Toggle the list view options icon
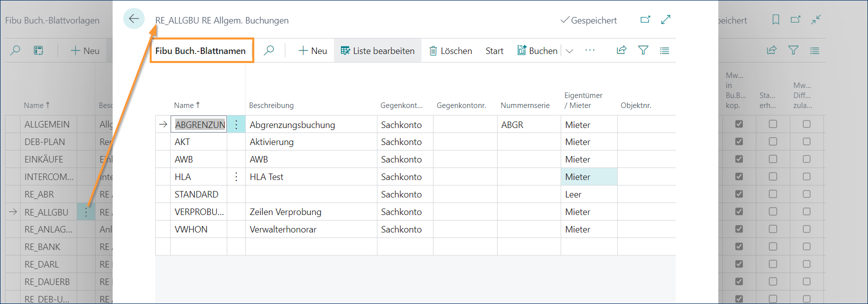The image size is (868, 304). (664, 50)
